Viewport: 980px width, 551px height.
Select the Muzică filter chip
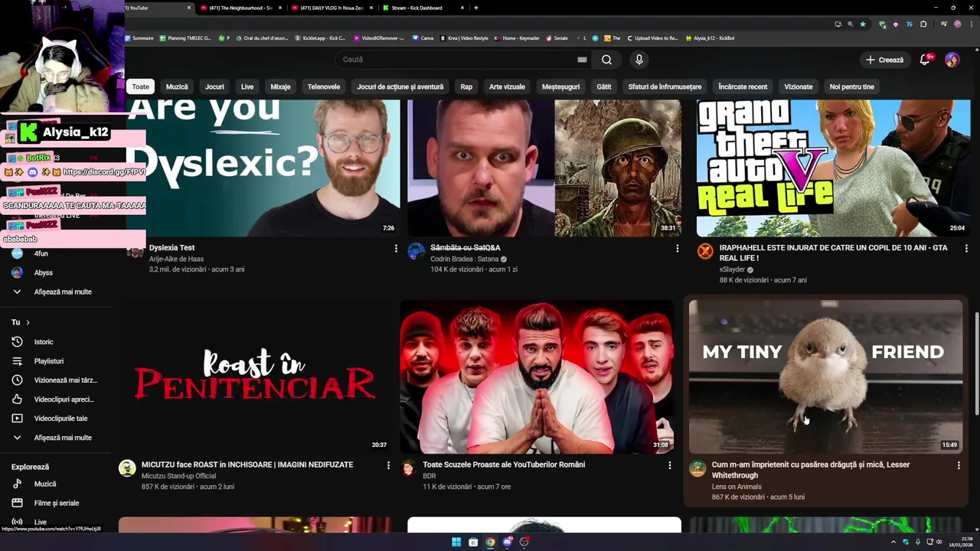(177, 86)
